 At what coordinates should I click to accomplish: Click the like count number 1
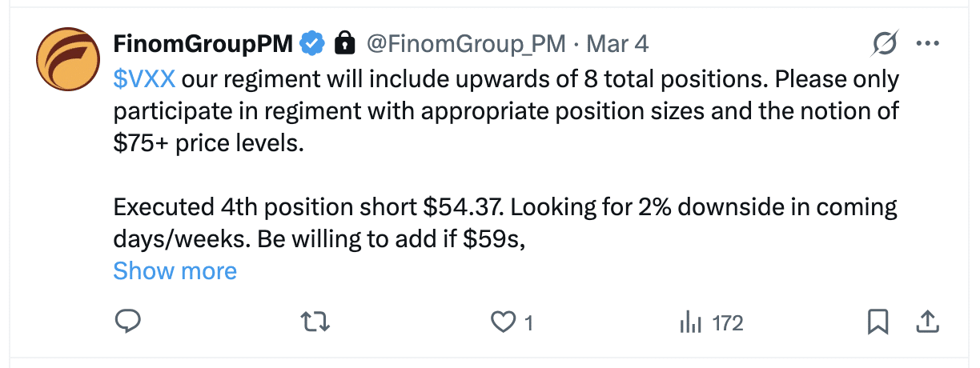pyautogui.click(x=528, y=323)
